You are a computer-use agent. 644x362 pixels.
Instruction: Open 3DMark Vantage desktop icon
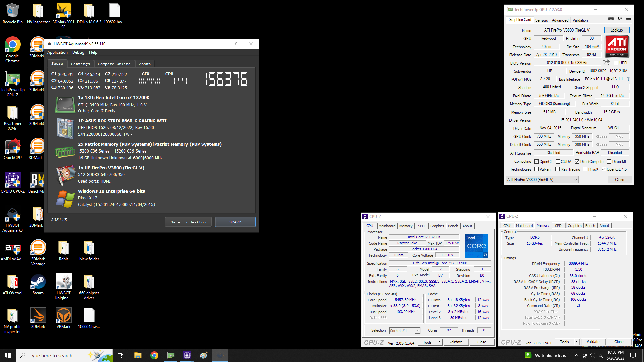(x=38, y=253)
